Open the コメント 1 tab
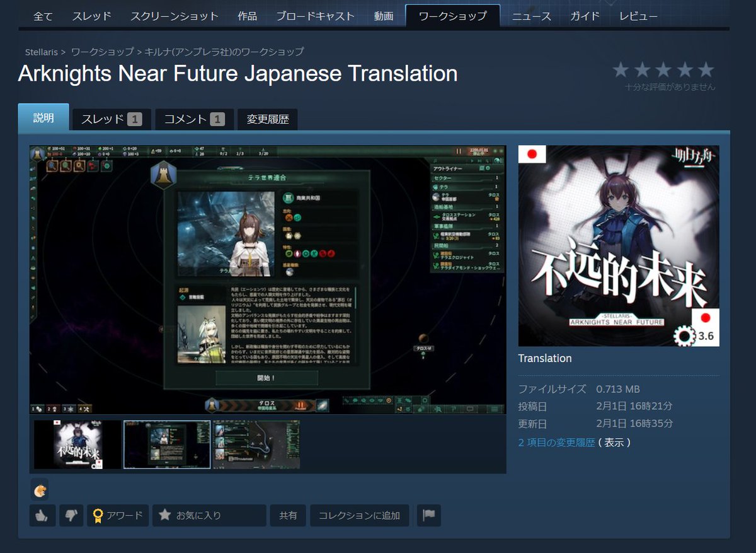The image size is (756, 553). 194,119
